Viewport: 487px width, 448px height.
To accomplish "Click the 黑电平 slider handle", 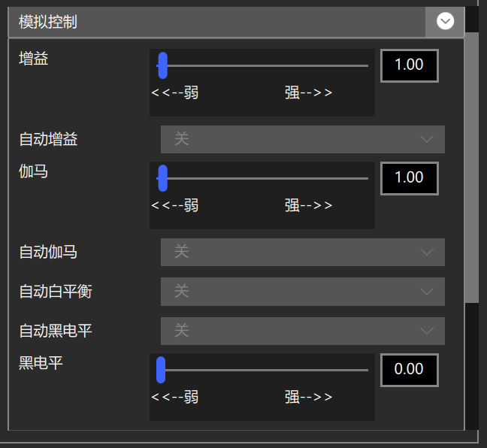I will pos(160,370).
